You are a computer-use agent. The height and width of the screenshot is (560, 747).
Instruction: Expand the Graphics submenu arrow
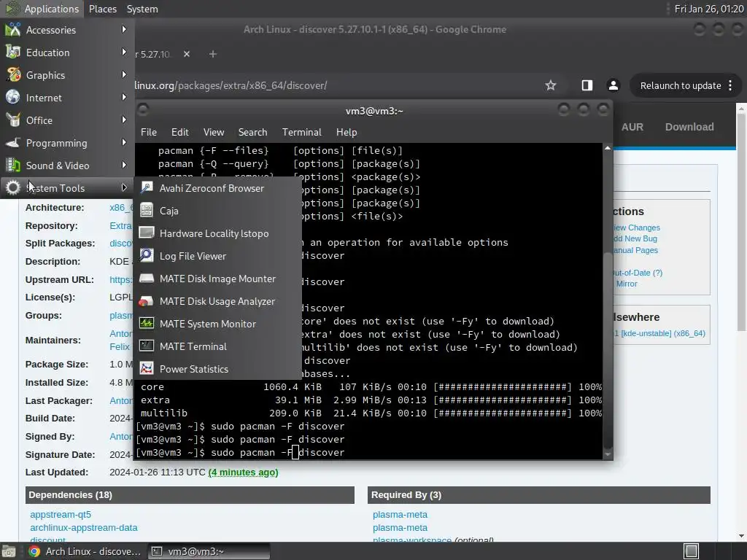pos(124,75)
